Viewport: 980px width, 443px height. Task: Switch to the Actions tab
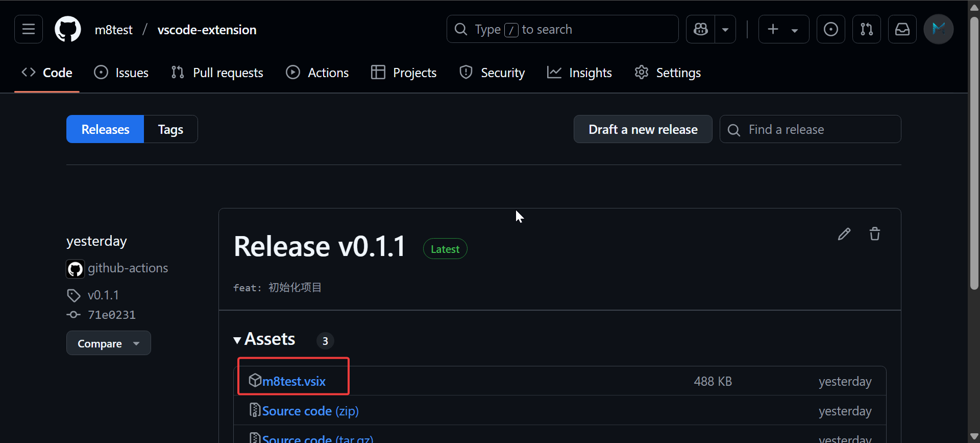pos(317,73)
